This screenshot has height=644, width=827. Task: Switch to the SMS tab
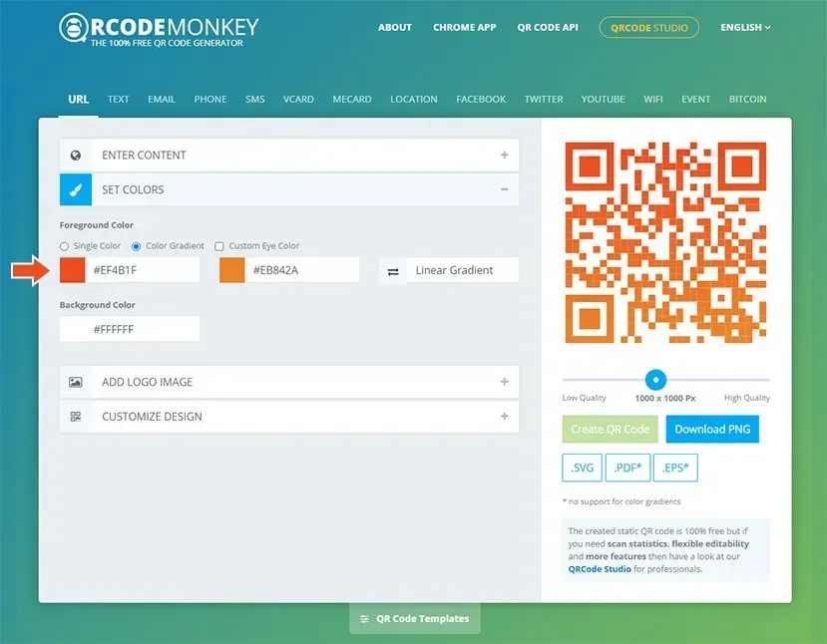(x=255, y=99)
